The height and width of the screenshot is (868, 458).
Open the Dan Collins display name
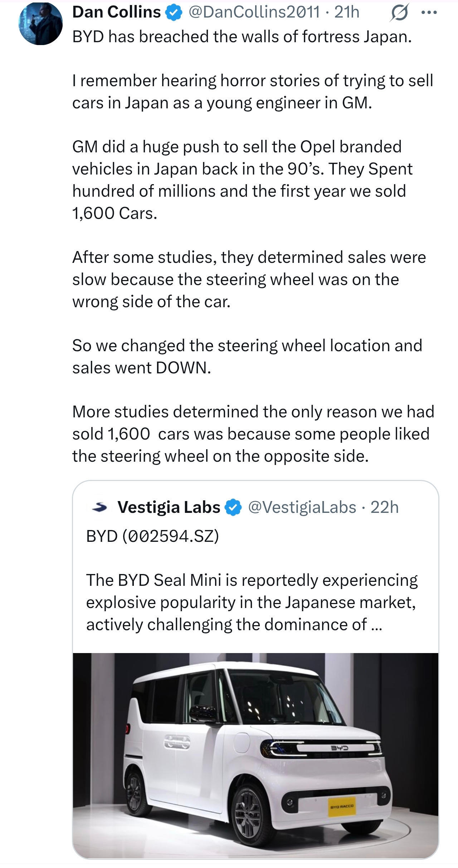coord(117,12)
